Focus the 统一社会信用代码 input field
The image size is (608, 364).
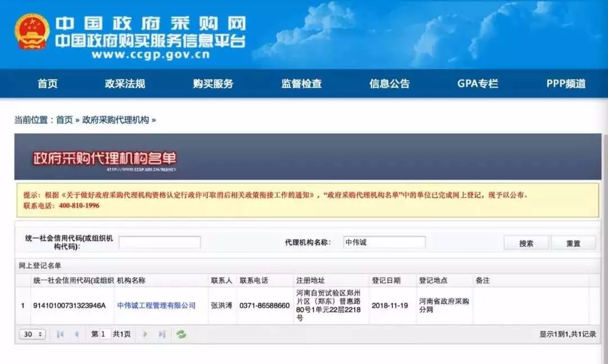tap(160, 242)
